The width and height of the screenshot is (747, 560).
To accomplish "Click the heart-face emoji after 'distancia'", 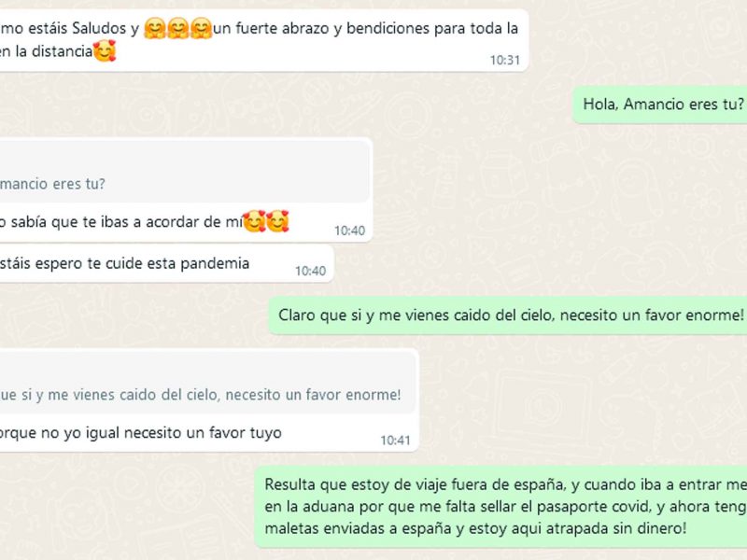I will coord(105,51).
